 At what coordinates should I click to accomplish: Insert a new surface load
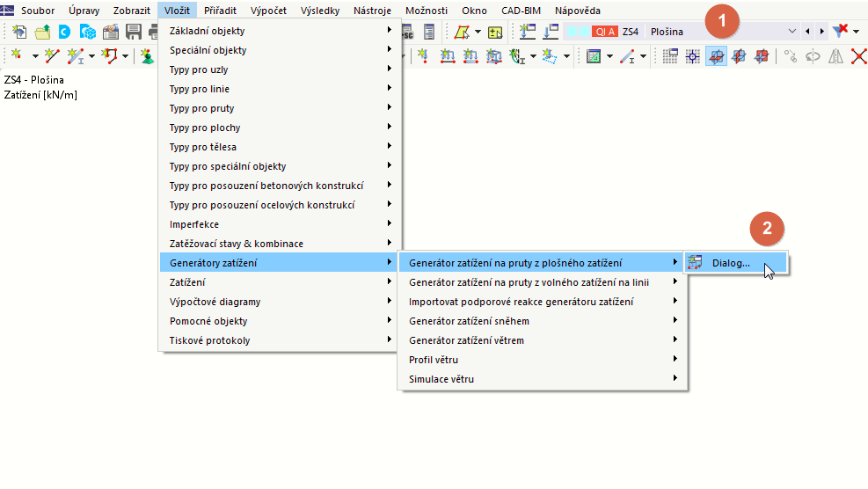tap(493, 56)
